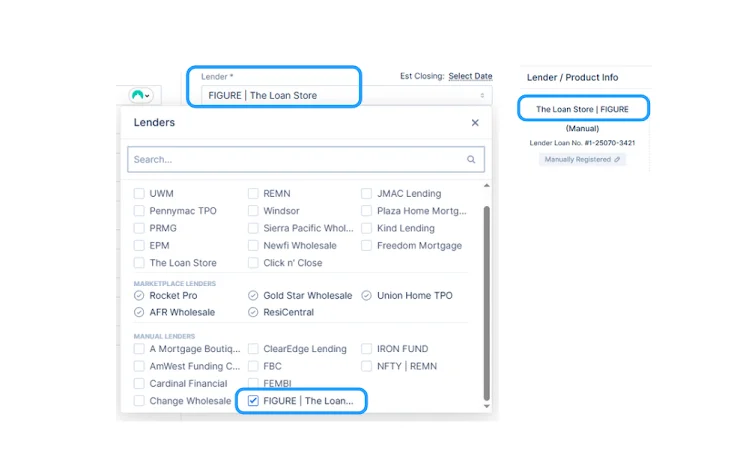
Task: Click The Loan Store | FIGURE lender name
Action: tap(582, 109)
